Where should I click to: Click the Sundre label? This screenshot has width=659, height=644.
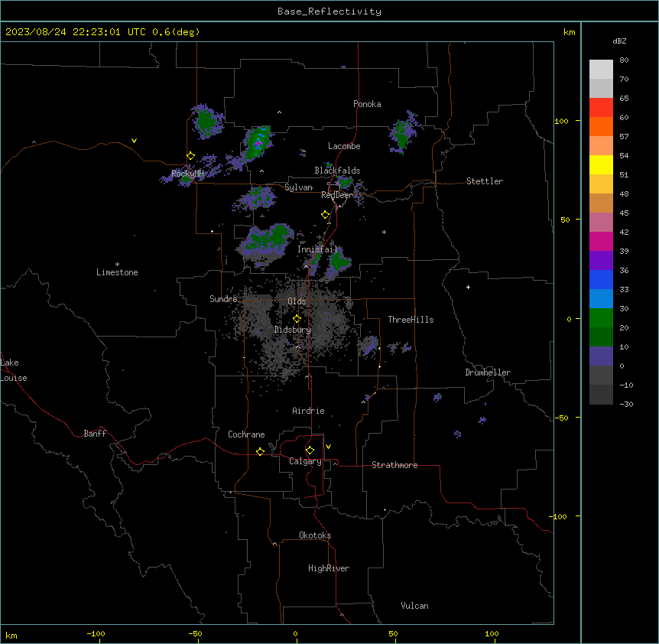click(x=223, y=299)
